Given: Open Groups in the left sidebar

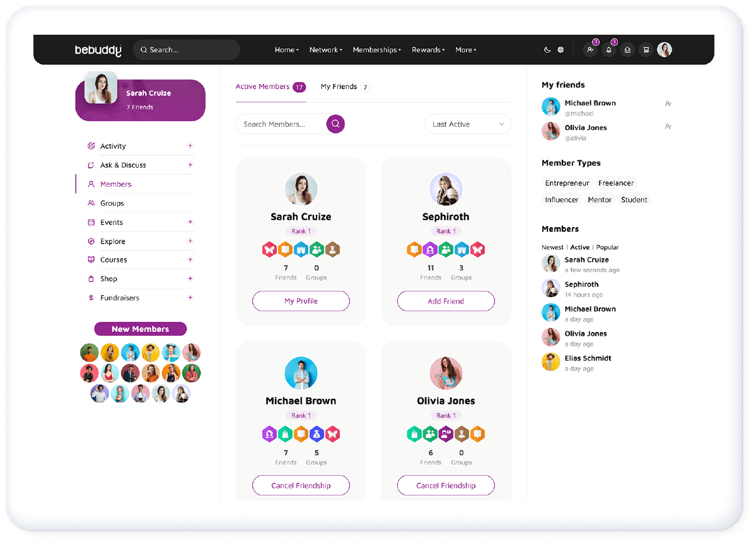Looking at the screenshot, I should (112, 203).
